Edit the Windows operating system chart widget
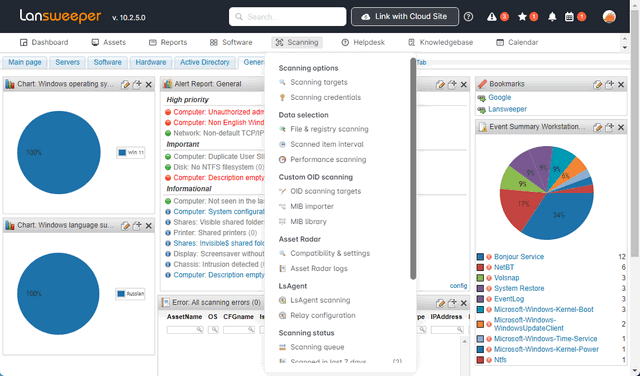The height and width of the screenshot is (376, 640). [x=126, y=85]
